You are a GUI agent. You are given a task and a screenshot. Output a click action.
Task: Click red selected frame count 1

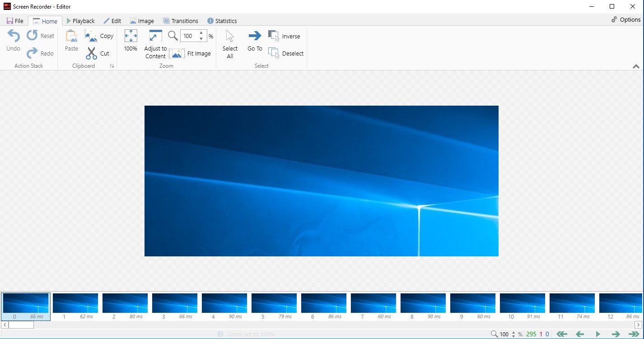pyautogui.click(x=541, y=334)
